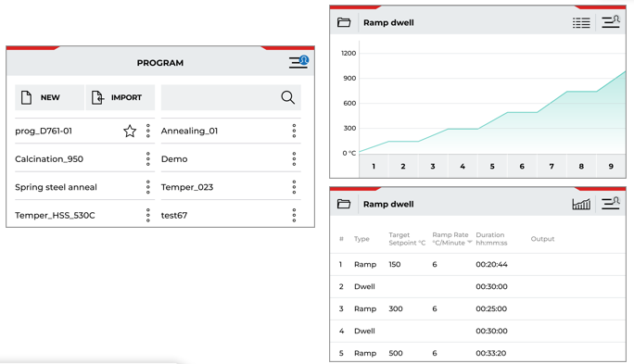The image size is (634, 364).
Task: Switch to list view icon in chart panel
Action: pyautogui.click(x=581, y=22)
